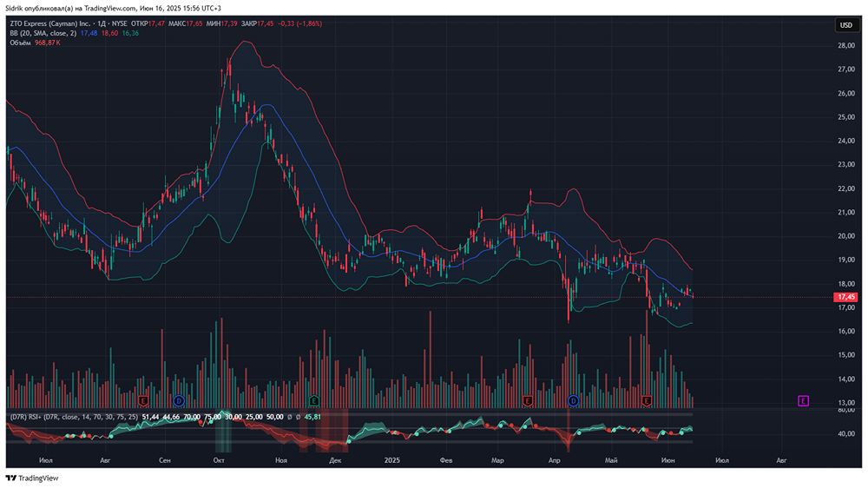Click the Июн date axis label
Screen dimensions: 868x488
click(668, 460)
